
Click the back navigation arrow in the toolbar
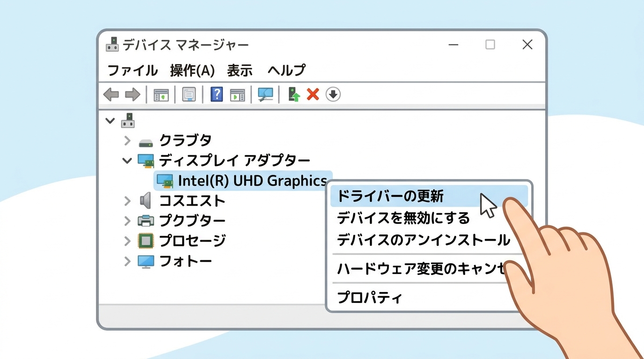click(111, 94)
